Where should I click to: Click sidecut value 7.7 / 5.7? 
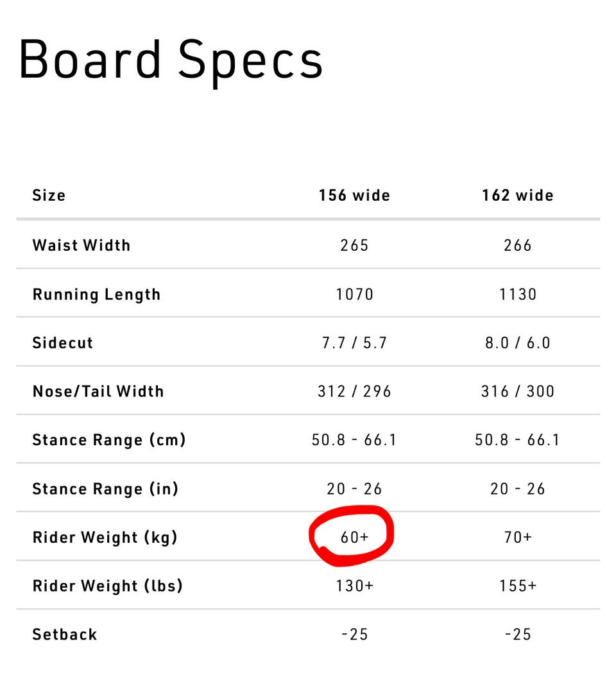[x=354, y=343]
